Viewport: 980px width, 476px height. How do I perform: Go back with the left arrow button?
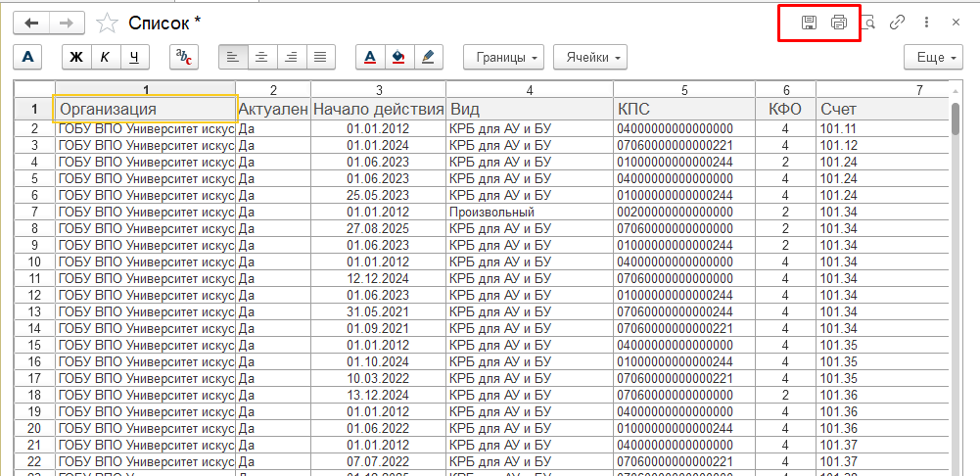coord(31,24)
